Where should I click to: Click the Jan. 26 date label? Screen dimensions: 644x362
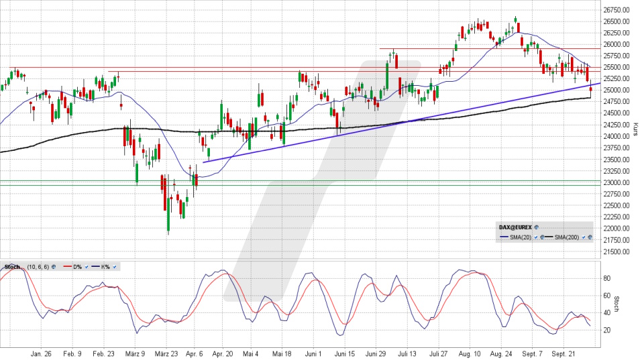tap(41, 354)
